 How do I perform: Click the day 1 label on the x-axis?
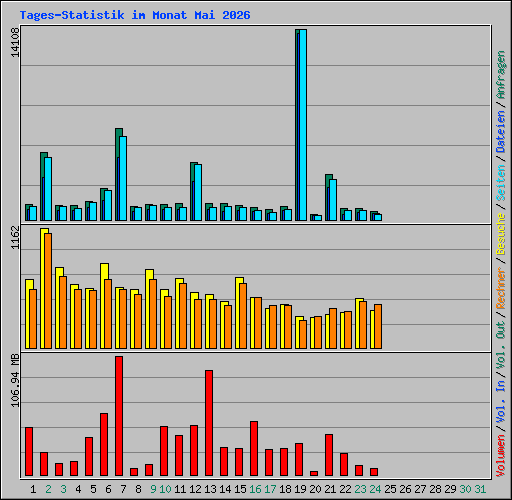(33, 489)
